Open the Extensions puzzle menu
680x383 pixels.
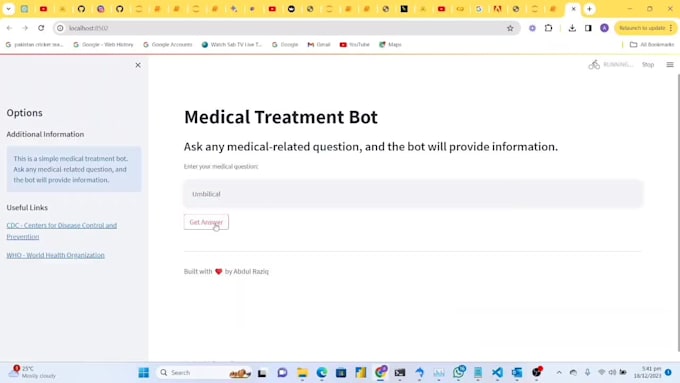549,28
